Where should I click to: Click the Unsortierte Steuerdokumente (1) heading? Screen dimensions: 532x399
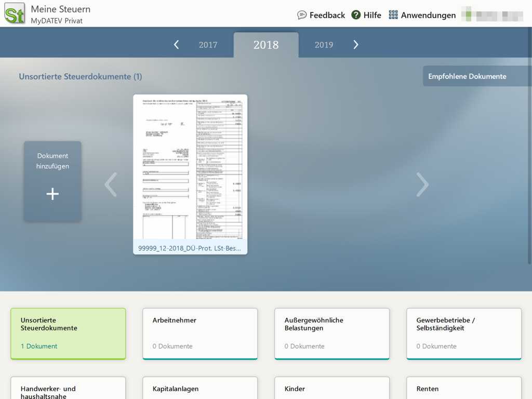[81, 76]
